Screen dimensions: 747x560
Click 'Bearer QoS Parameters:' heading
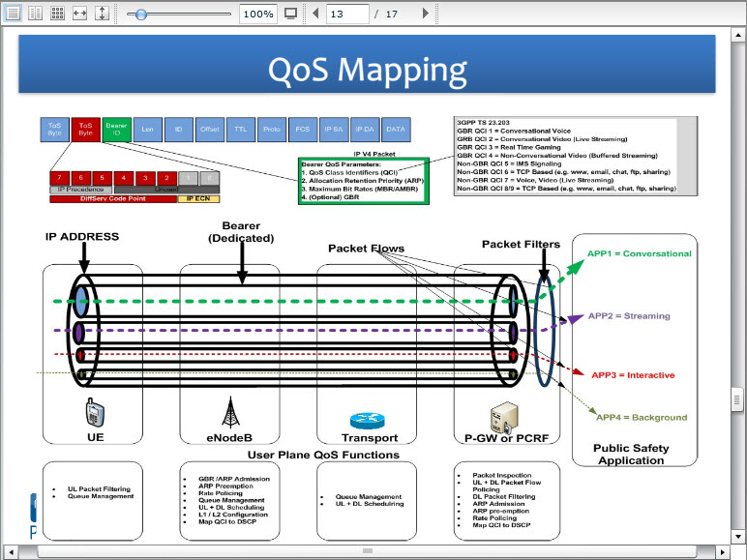[x=342, y=164]
